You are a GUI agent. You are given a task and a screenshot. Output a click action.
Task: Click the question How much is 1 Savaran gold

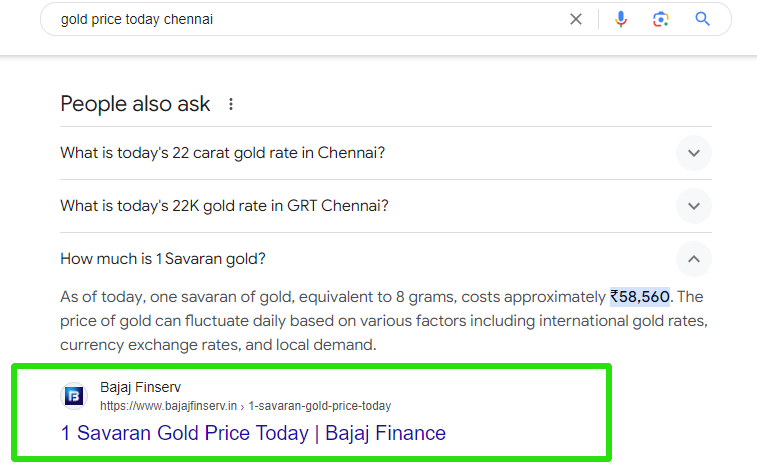click(163, 259)
